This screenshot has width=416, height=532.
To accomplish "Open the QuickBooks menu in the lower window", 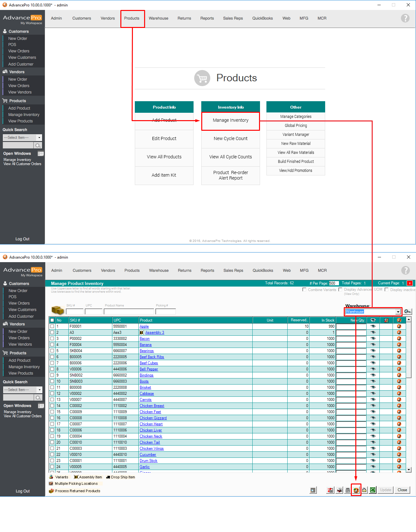I will [263, 270].
